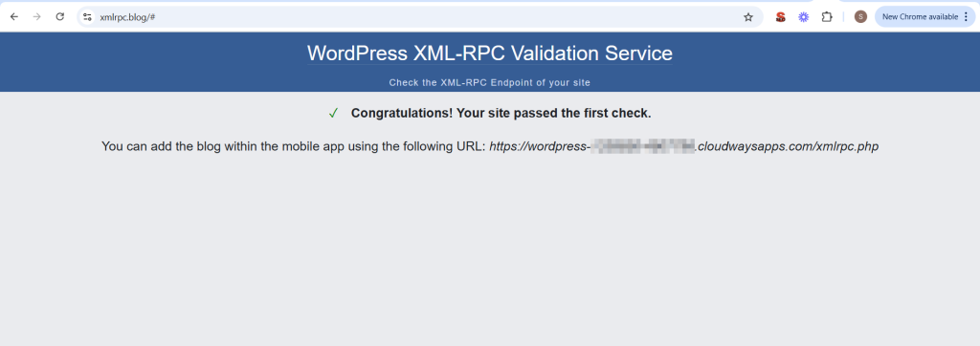Click the browser back arrow
980x346 pixels.
pos(13,17)
